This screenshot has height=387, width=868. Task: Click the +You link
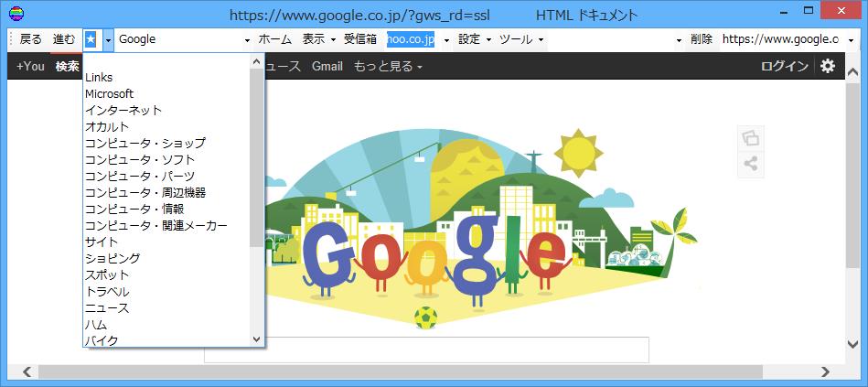coord(30,67)
